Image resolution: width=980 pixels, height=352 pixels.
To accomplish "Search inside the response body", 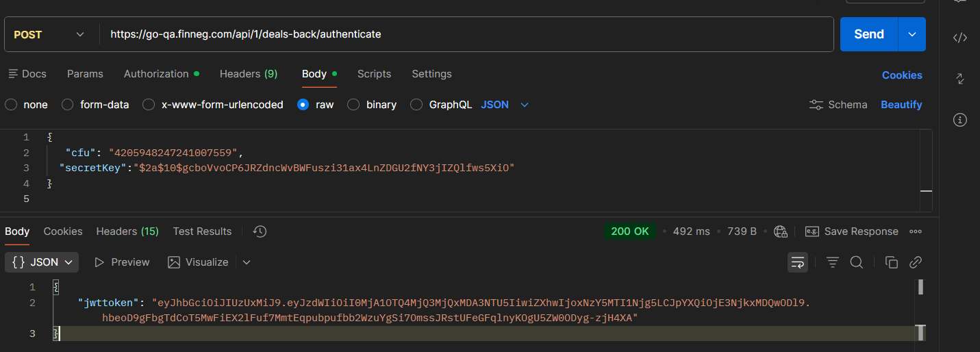I will coord(856,262).
